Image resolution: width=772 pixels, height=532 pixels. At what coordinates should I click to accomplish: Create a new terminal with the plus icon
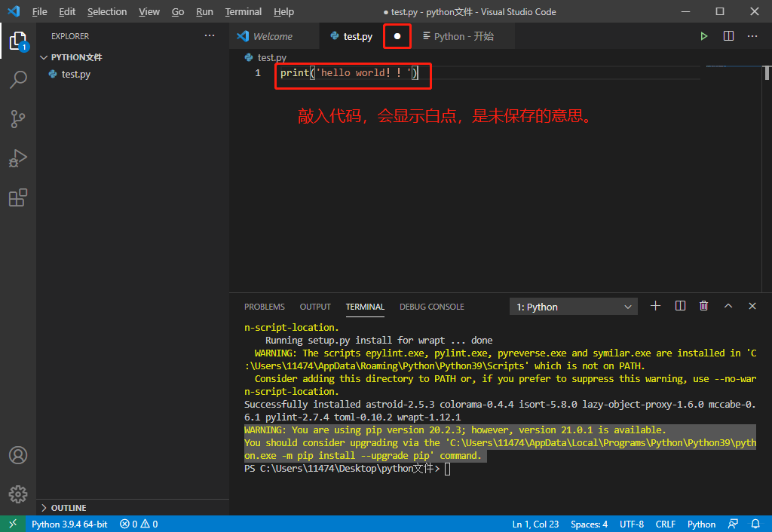[654, 306]
